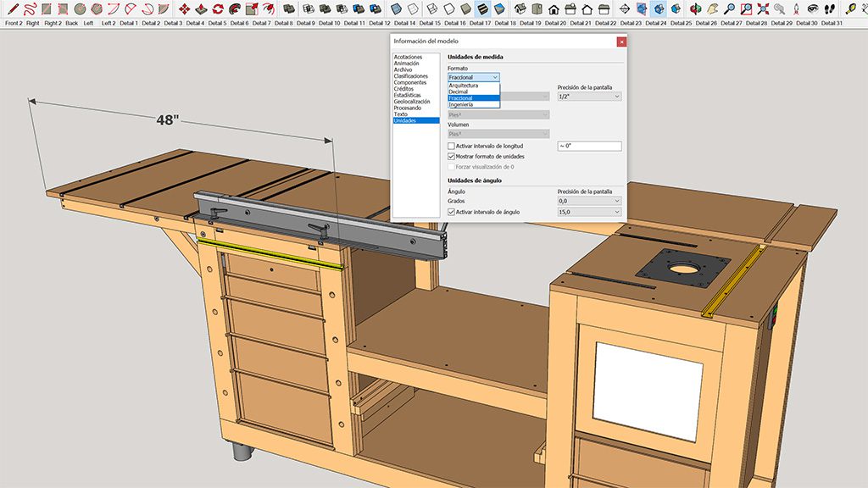Click the Follow Me tool

[x=235, y=8]
